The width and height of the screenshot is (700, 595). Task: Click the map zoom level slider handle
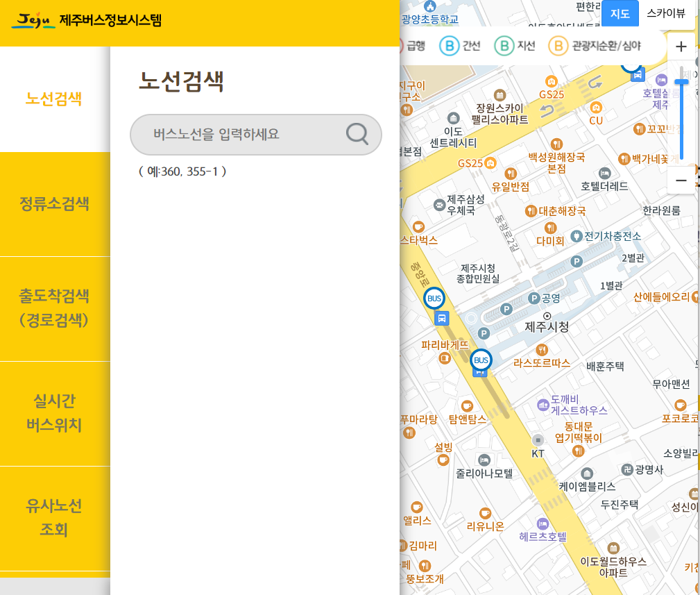(x=682, y=82)
